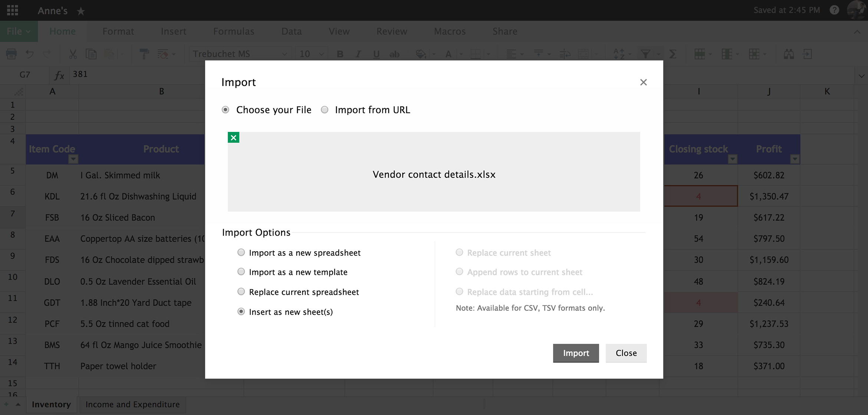Open the help question mark icon

(x=834, y=10)
